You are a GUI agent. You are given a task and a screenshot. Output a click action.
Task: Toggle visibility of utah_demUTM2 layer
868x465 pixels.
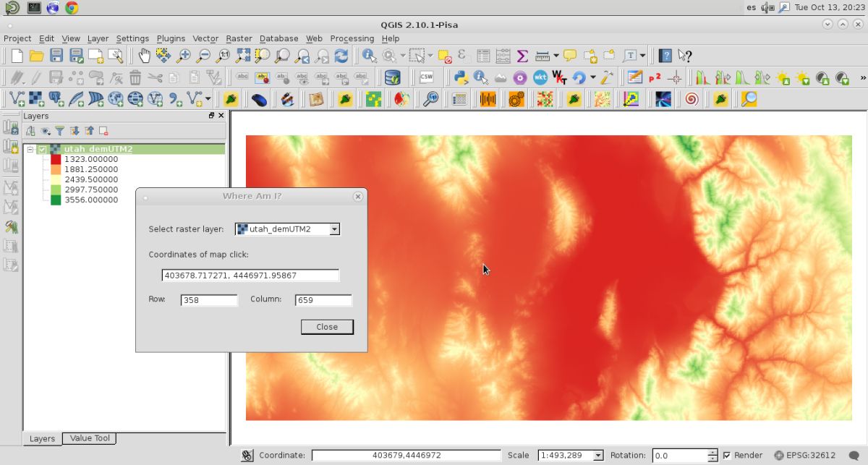[42, 150]
